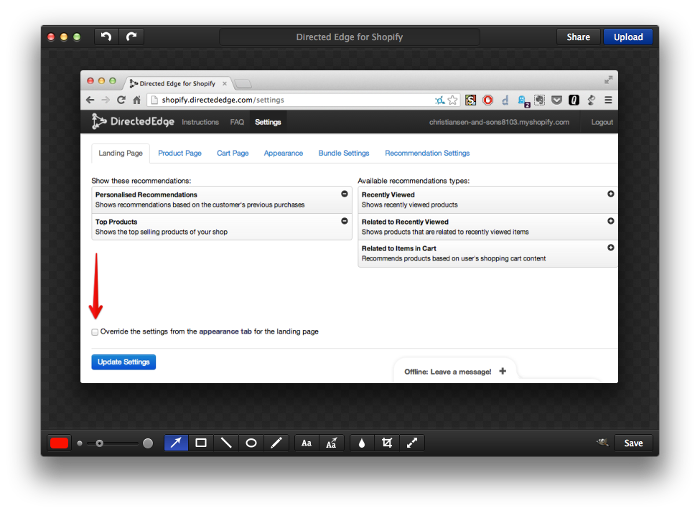The image size is (700, 513).
Task: Open Recommendation Settings tab
Action: tap(427, 153)
